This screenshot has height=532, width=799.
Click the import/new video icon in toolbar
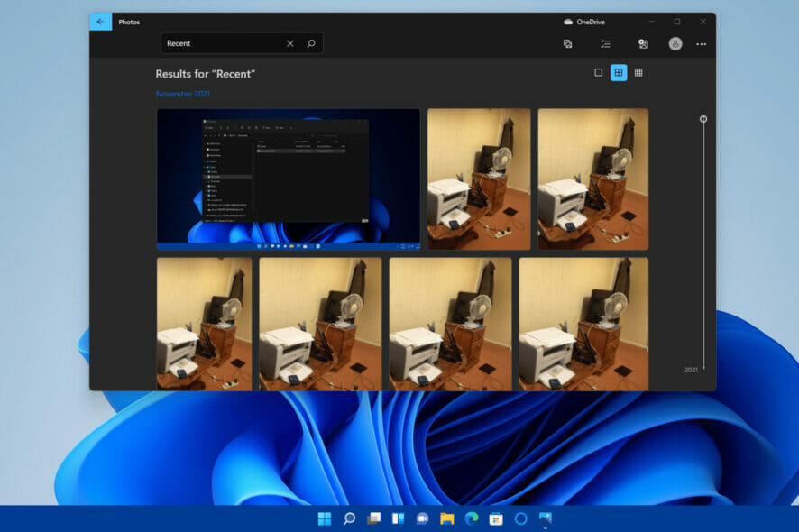642,43
